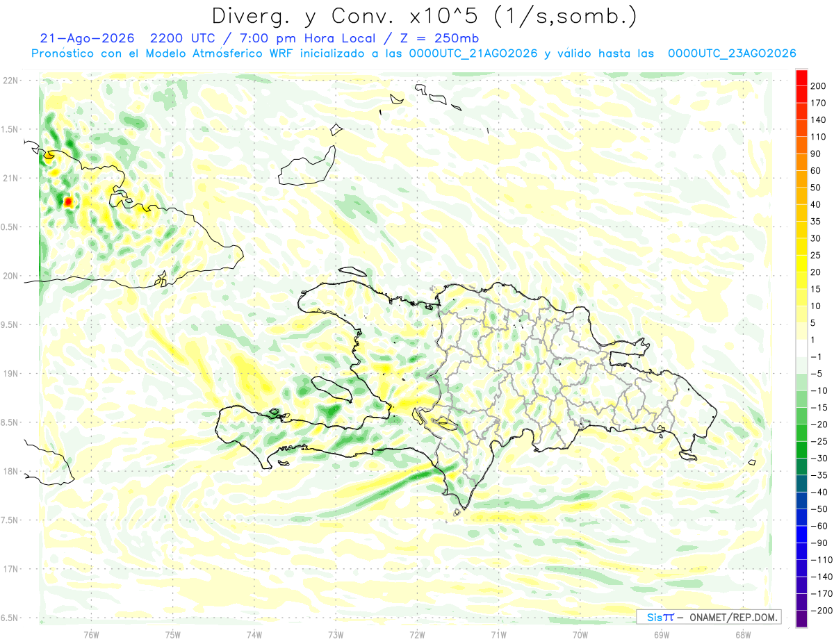Click the red divergence hotspot over eastern Cuba
This screenshot has width=834, height=644.
68,202
